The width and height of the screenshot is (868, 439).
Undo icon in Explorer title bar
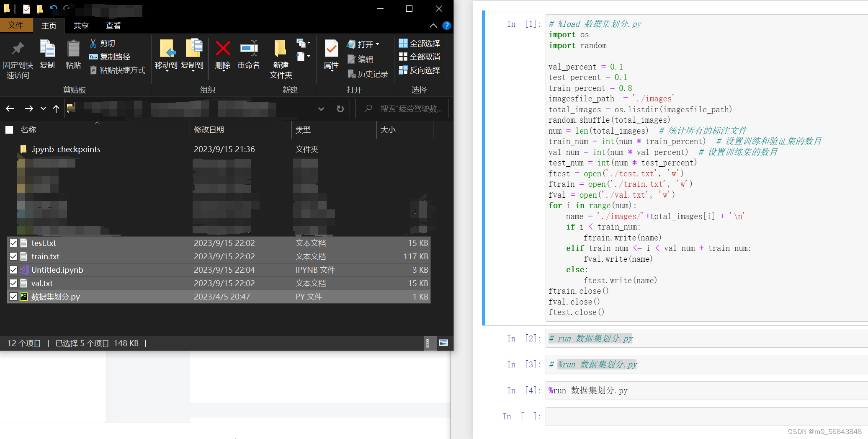pyautogui.click(x=53, y=8)
